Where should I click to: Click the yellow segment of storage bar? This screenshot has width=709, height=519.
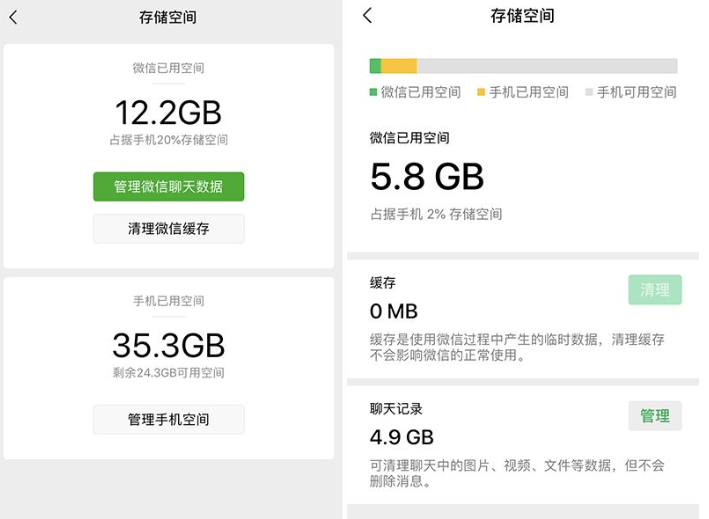[399, 66]
